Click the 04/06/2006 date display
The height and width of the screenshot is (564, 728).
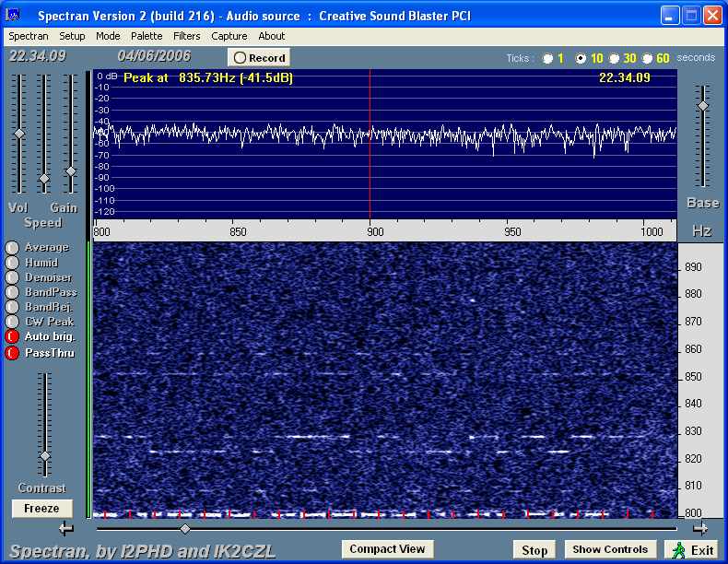point(154,56)
